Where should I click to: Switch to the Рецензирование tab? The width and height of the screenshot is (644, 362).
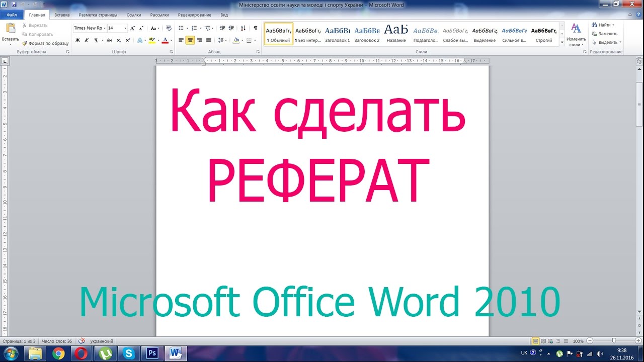(x=195, y=15)
